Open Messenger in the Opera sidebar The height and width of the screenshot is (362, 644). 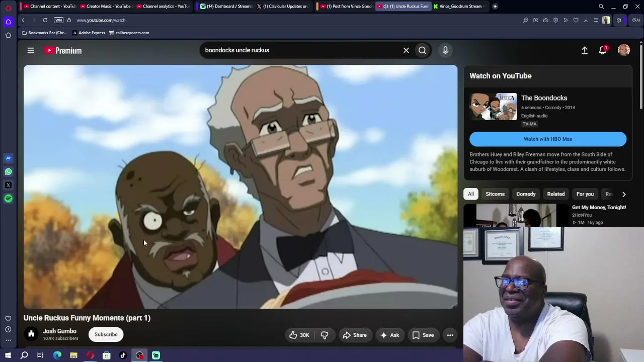coord(8,158)
